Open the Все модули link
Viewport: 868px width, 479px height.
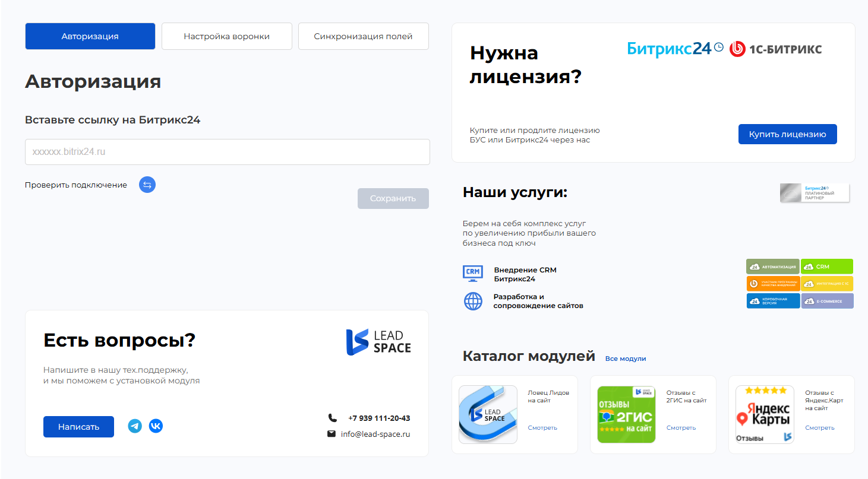click(x=625, y=359)
